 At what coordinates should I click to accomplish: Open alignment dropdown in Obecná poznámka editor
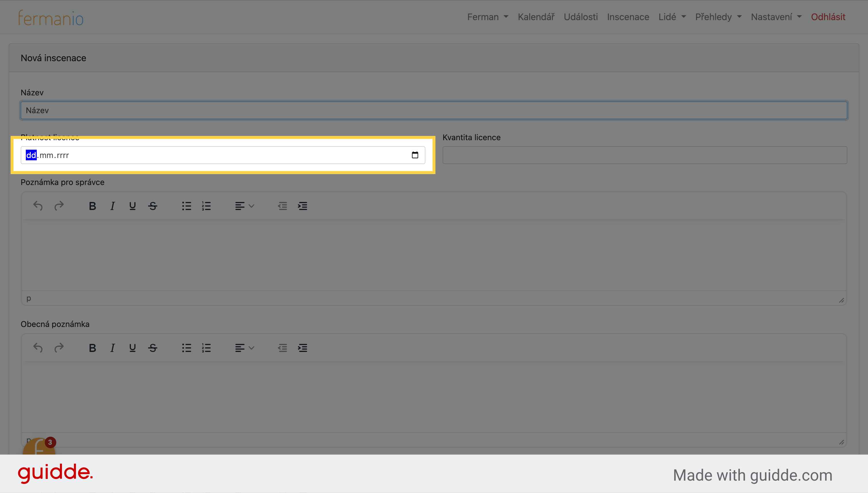245,348
